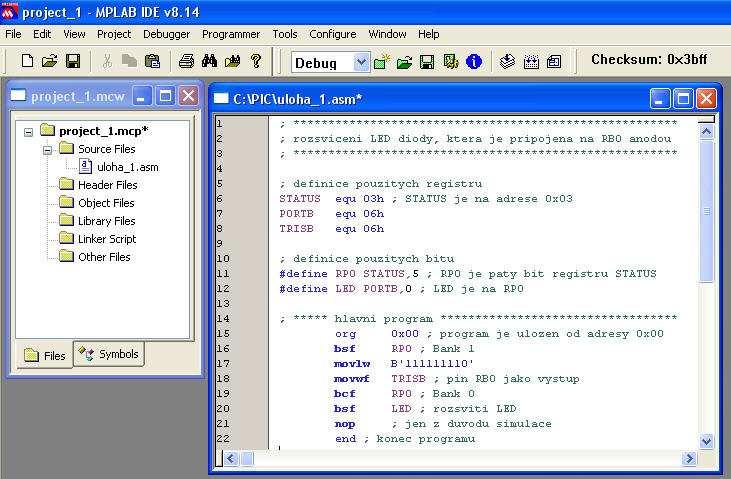Click the Build All toolbar icon
This screenshot has height=479, width=731.
click(531, 62)
